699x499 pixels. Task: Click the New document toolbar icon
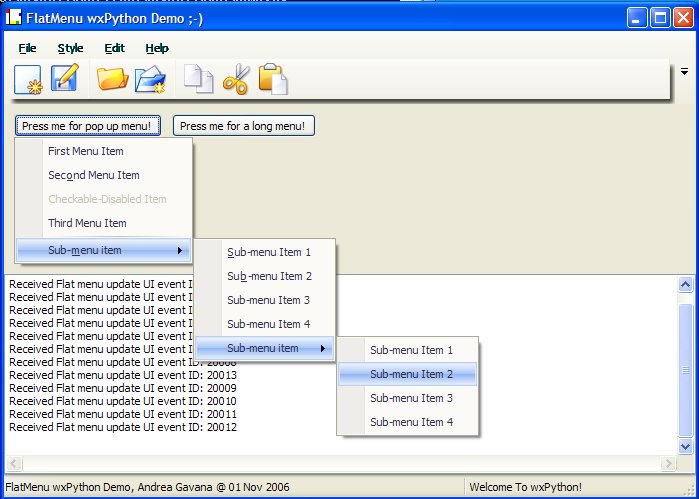(x=28, y=79)
